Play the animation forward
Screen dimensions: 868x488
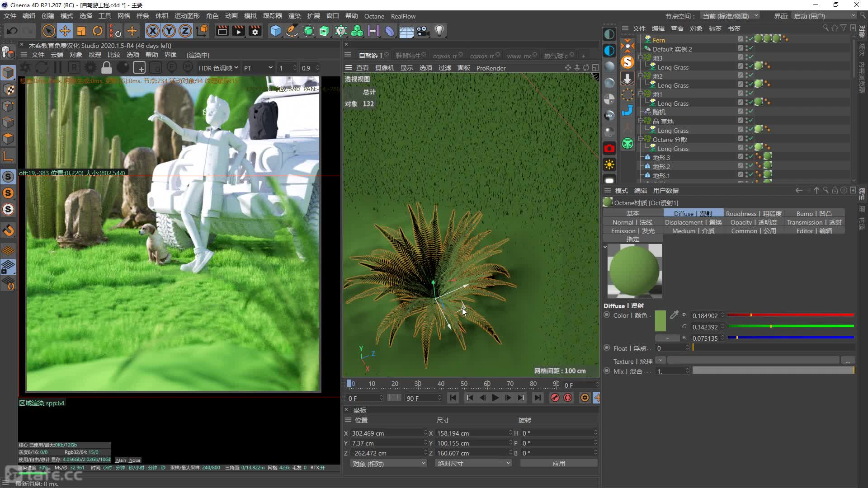pos(495,398)
